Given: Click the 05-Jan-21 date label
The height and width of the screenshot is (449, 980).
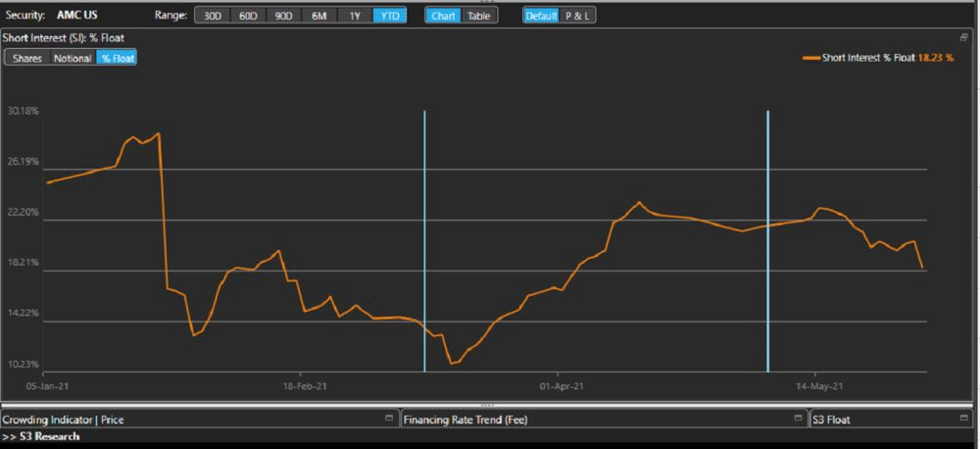Looking at the screenshot, I should click(47, 386).
